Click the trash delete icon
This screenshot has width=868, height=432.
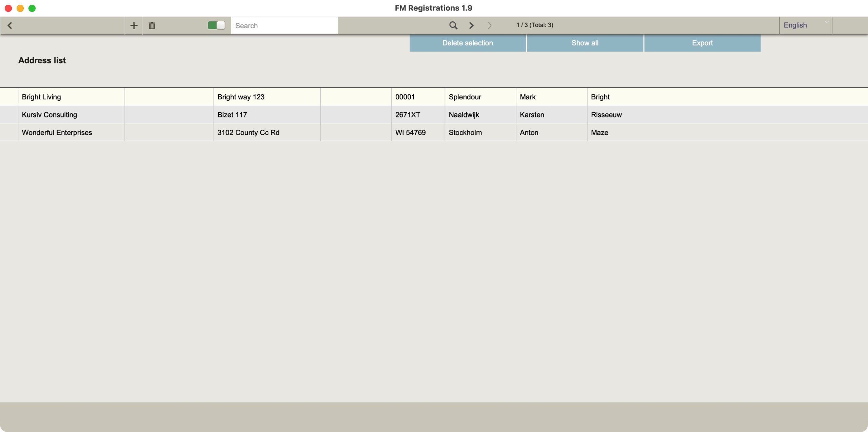pos(152,25)
